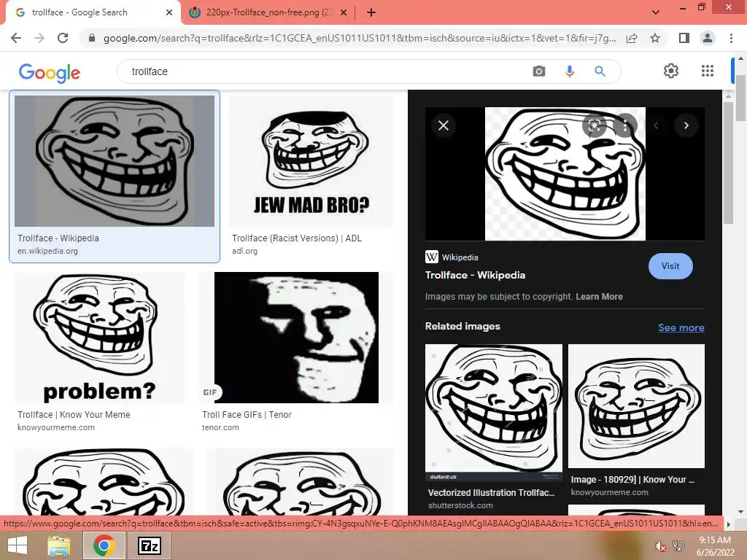
Task: Click the shutterstock.com source text
Action: (460, 506)
